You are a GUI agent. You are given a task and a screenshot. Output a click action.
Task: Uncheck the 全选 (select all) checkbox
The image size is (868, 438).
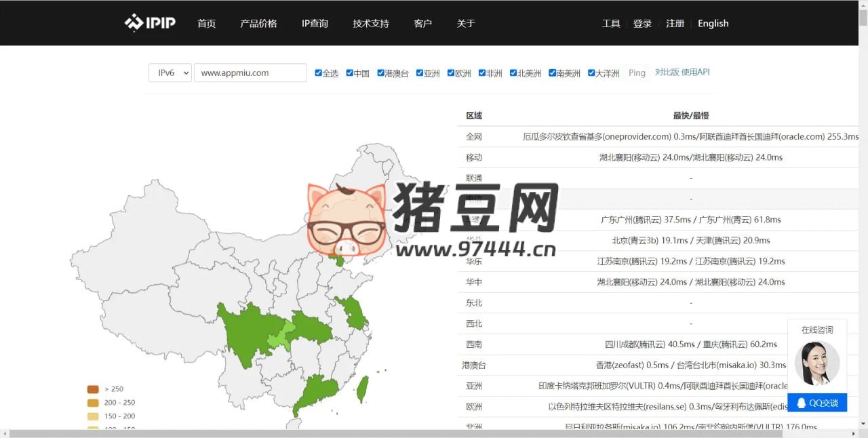[x=319, y=72]
